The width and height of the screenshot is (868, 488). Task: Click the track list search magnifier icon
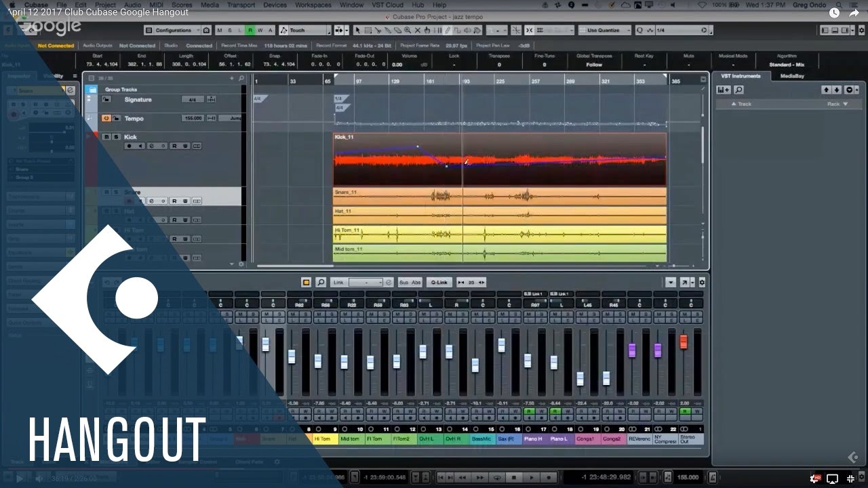click(241, 78)
